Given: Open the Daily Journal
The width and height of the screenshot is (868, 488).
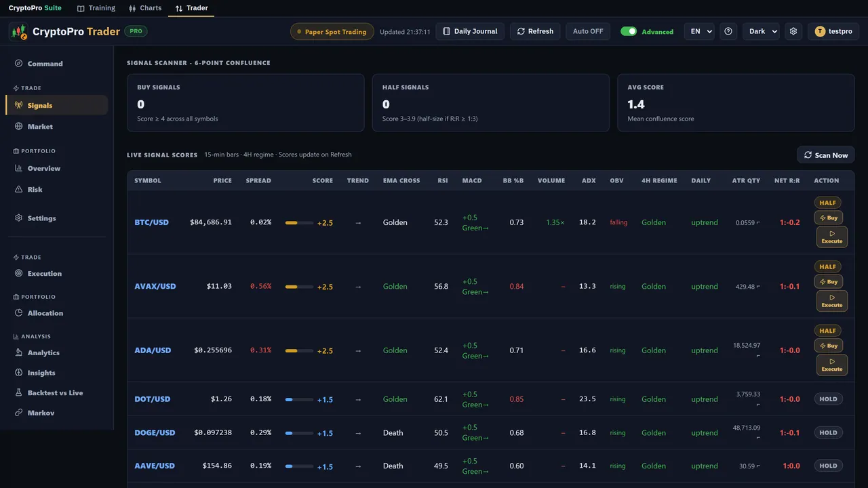Looking at the screenshot, I should pyautogui.click(x=470, y=31).
